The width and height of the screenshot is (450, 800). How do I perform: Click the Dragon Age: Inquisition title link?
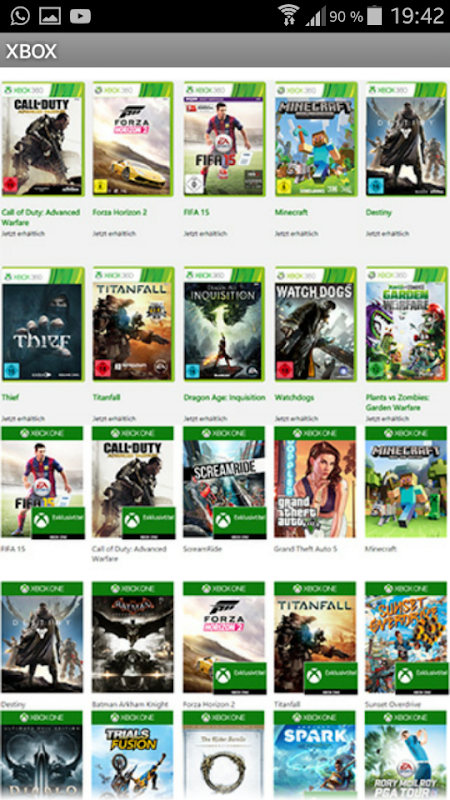(x=224, y=397)
